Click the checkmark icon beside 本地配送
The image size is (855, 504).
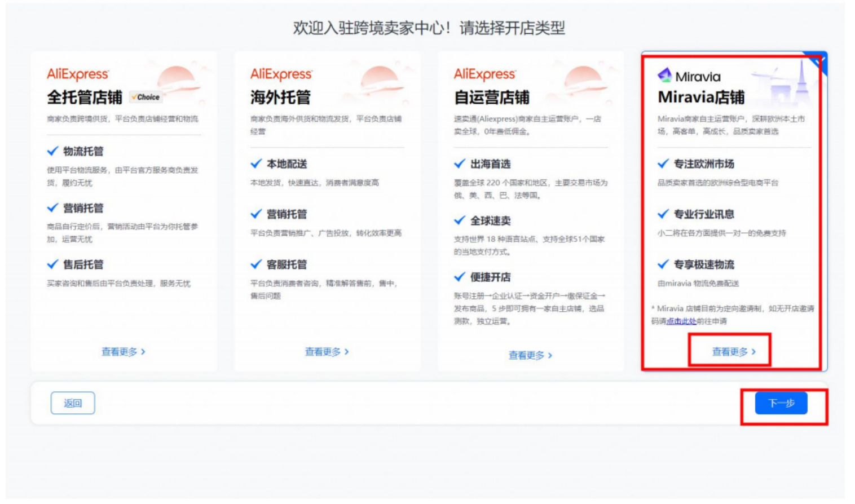coord(256,163)
